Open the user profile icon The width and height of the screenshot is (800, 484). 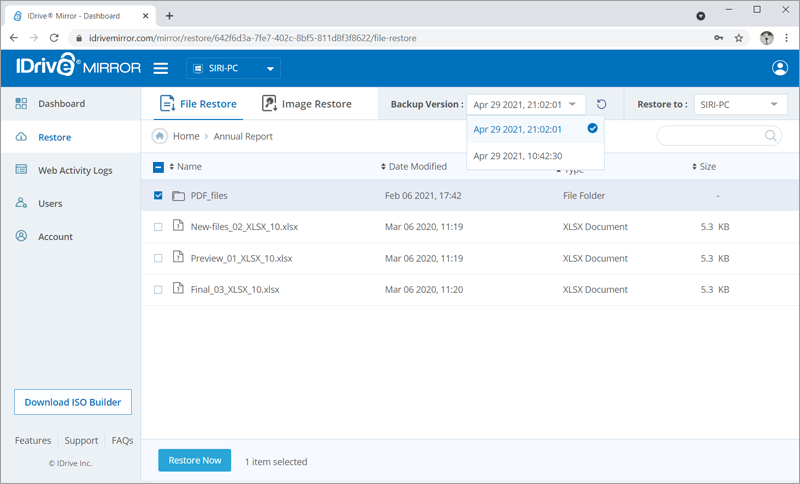pos(780,68)
